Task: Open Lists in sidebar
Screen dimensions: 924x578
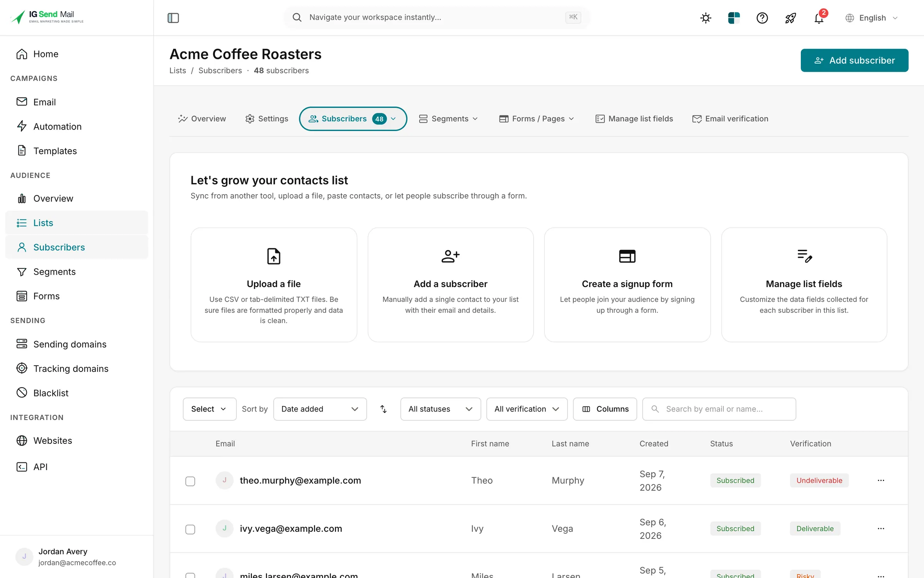Action: tap(76, 223)
